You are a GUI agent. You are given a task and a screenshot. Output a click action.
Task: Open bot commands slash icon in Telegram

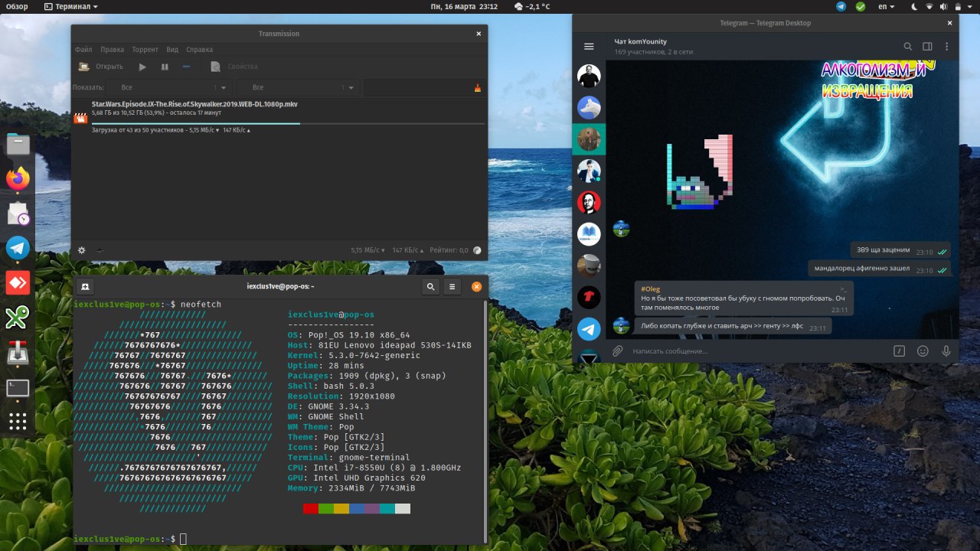(900, 350)
